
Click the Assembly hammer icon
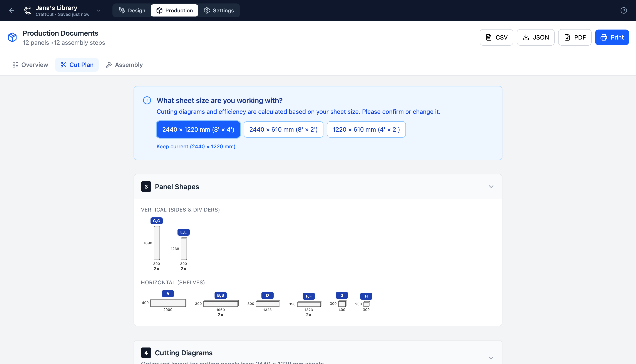click(x=109, y=65)
